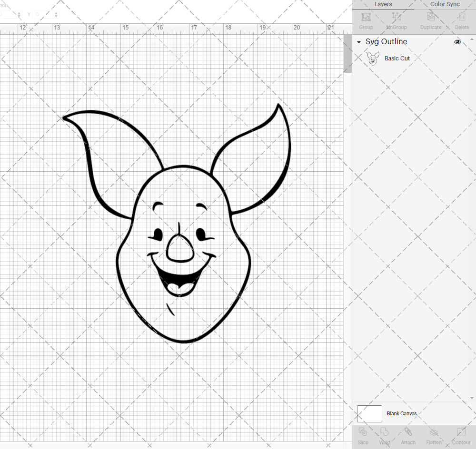The width and height of the screenshot is (476, 449).
Task: Click the Duplicate icon
Action: pyautogui.click(x=430, y=16)
